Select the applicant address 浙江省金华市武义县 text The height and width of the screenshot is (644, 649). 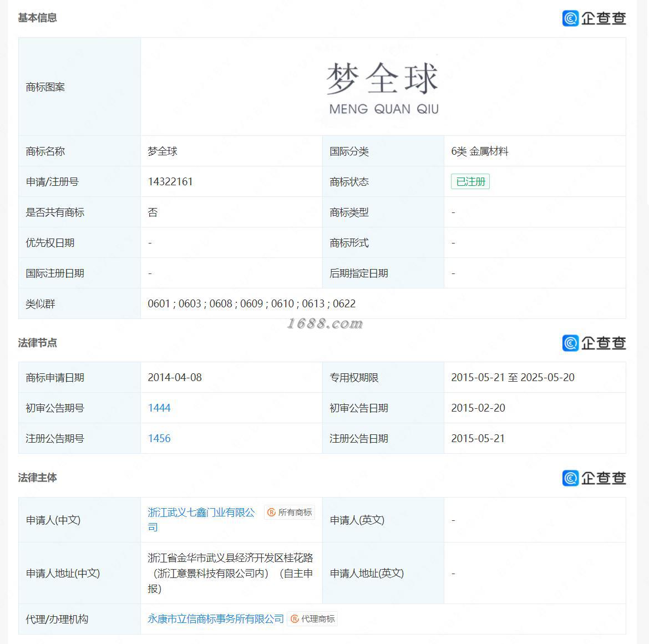[x=231, y=573]
